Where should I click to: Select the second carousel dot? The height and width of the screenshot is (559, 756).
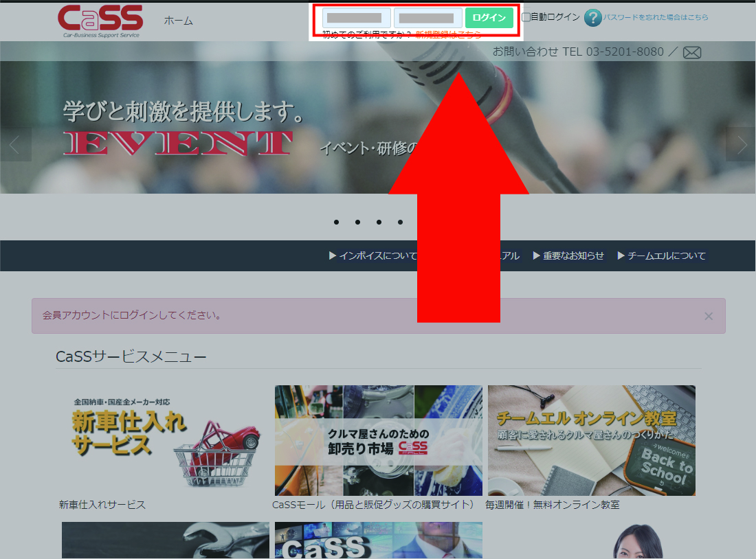pyautogui.click(x=358, y=222)
